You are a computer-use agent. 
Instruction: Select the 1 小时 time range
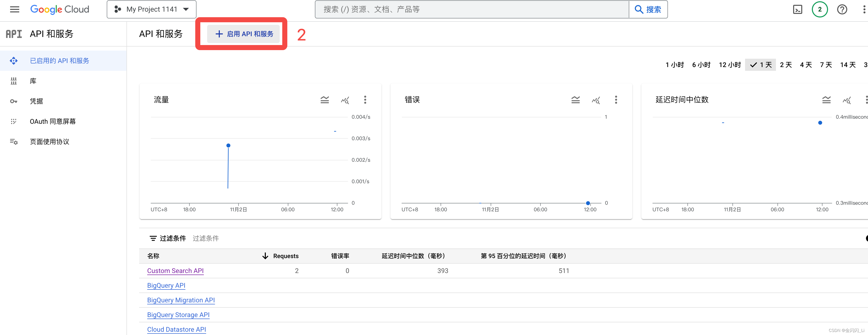pos(675,65)
